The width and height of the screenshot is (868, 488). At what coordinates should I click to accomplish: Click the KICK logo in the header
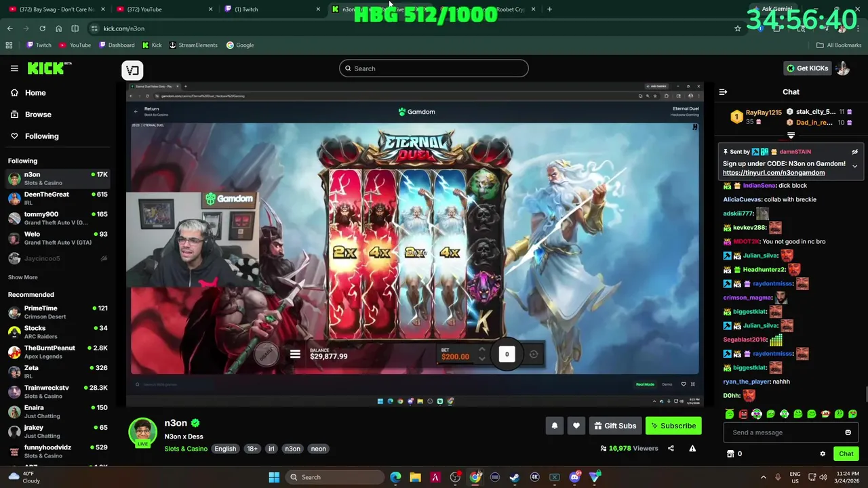point(49,68)
